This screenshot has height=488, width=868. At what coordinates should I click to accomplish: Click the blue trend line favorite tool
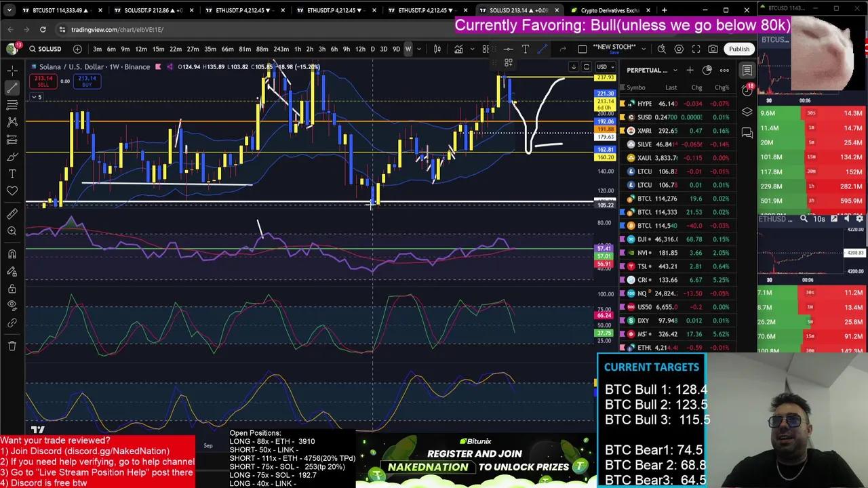tap(542, 49)
